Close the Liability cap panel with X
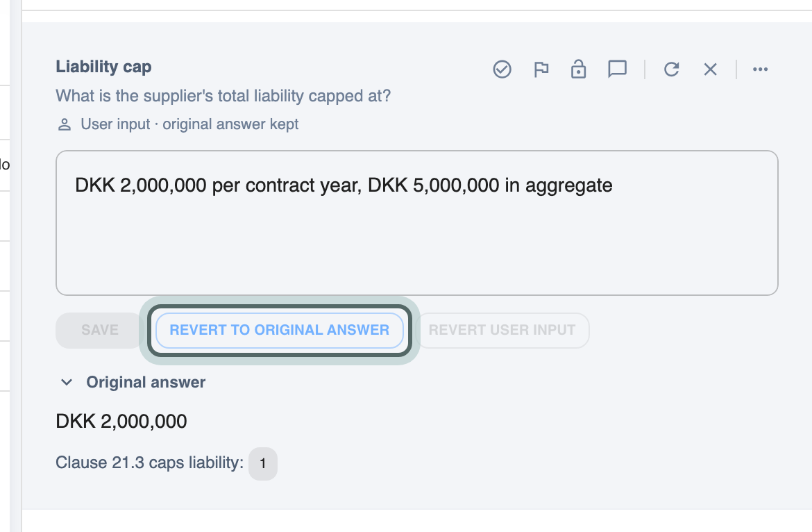Image resolution: width=812 pixels, height=532 pixels. (711, 69)
